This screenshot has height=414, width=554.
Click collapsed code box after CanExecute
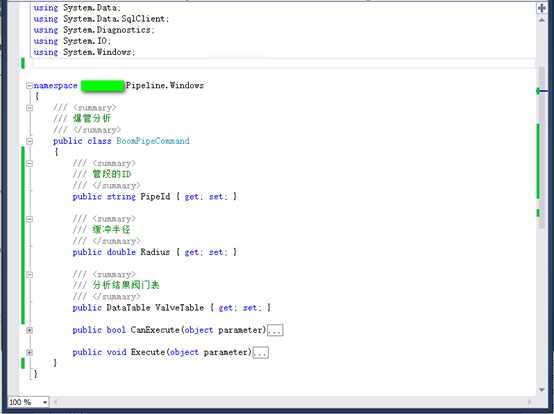[275, 330]
